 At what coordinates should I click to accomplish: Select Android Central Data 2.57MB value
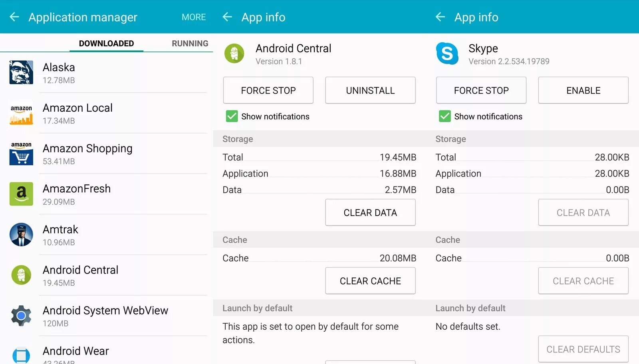(401, 190)
